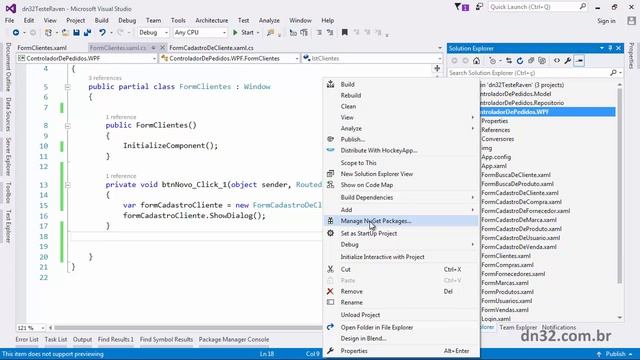Click Publish... in context menu
Viewport: 640px width, 360px height.
tap(401, 140)
